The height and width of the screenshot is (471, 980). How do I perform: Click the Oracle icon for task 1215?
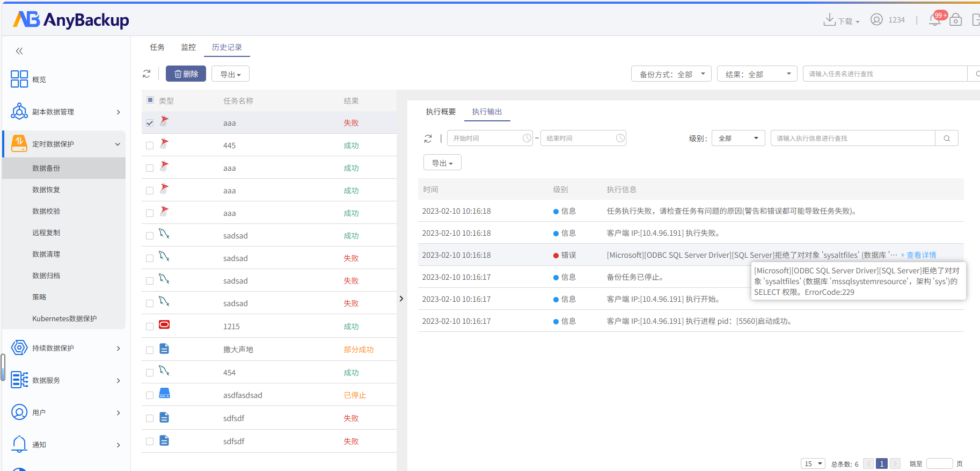coord(164,324)
